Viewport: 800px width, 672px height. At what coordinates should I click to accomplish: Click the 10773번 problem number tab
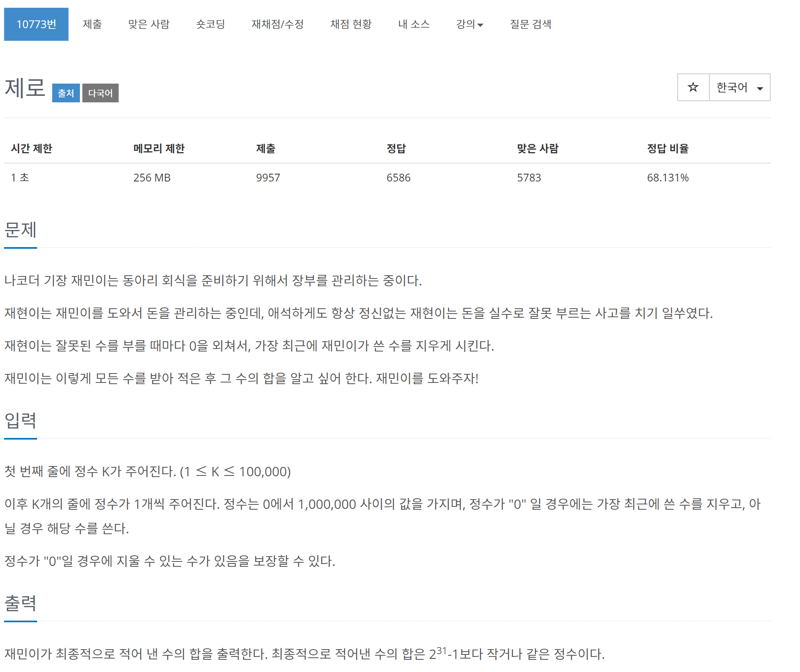click(x=36, y=24)
